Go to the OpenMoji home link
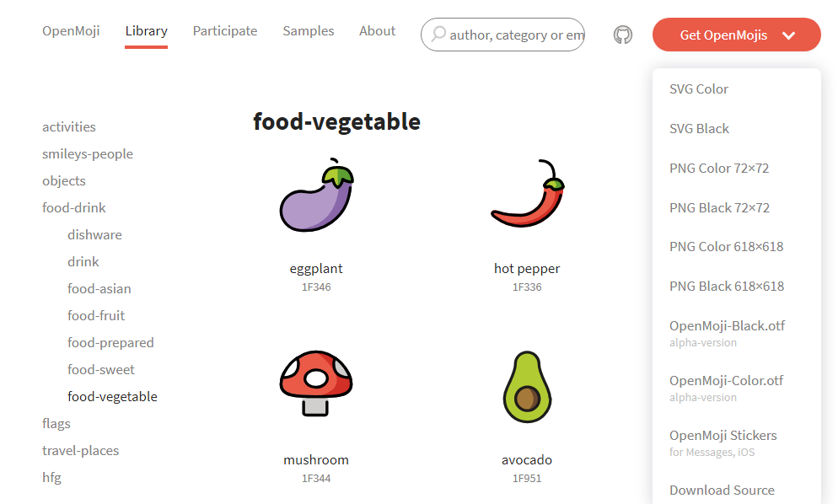 (x=71, y=31)
